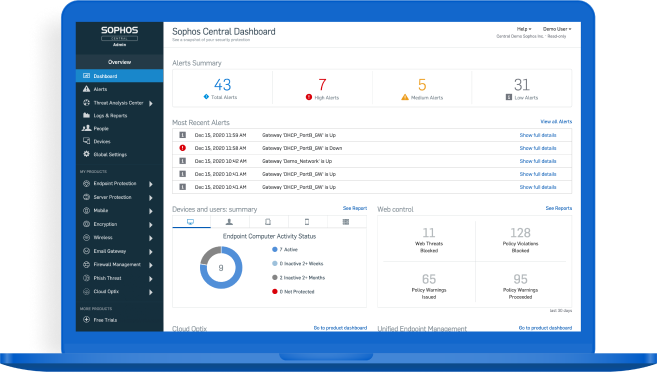Image resolution: width=657 pixels, height=378 pixels.
Task: Select the Free Trials plus icon
Action: pos(86,319)
